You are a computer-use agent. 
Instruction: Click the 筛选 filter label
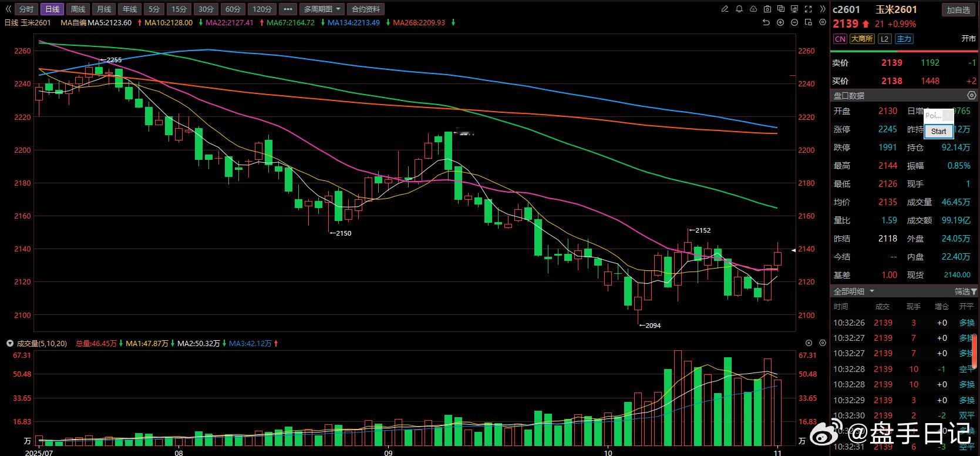962,291
